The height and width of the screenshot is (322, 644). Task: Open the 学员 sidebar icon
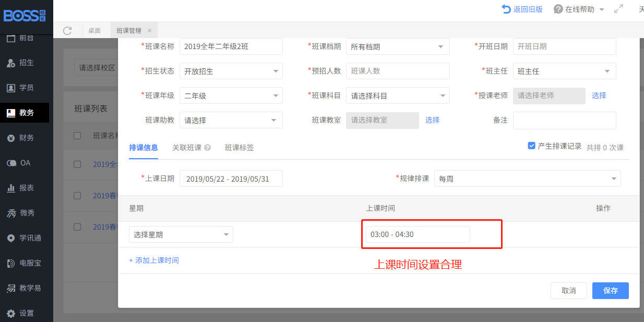pos(10,88)
